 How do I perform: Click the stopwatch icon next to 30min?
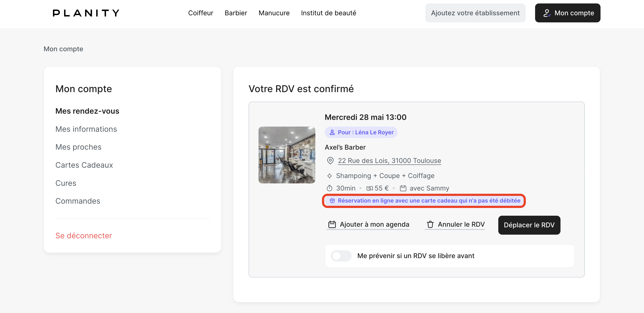[x=330, y=188]
